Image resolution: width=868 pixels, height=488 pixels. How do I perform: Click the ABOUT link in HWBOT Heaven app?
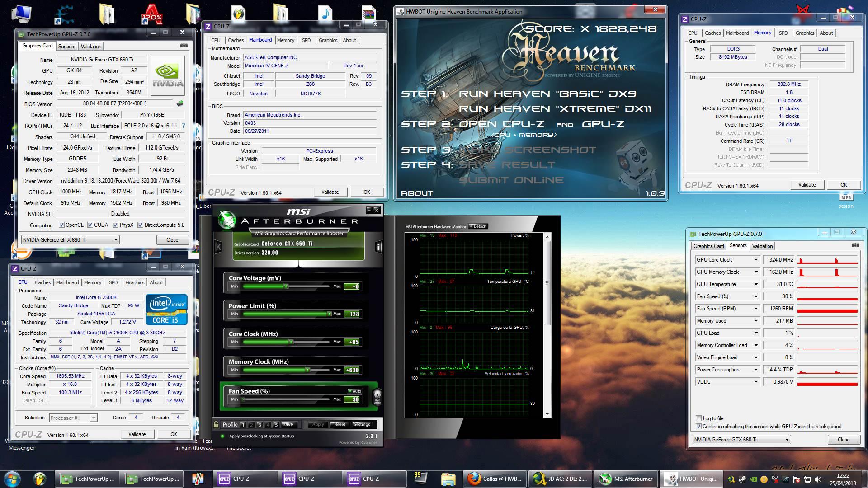(417, 193)
